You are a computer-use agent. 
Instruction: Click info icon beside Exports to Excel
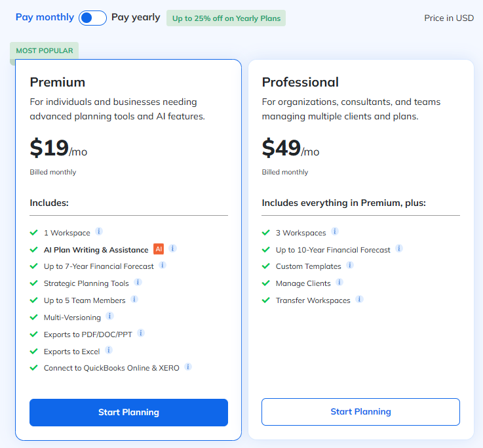(109, 350)
